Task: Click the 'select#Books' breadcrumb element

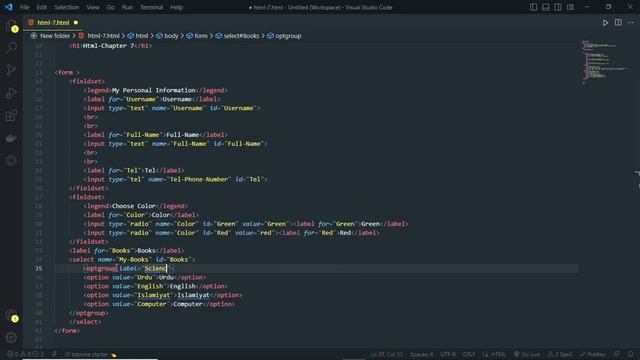Action: click(241, 36)
